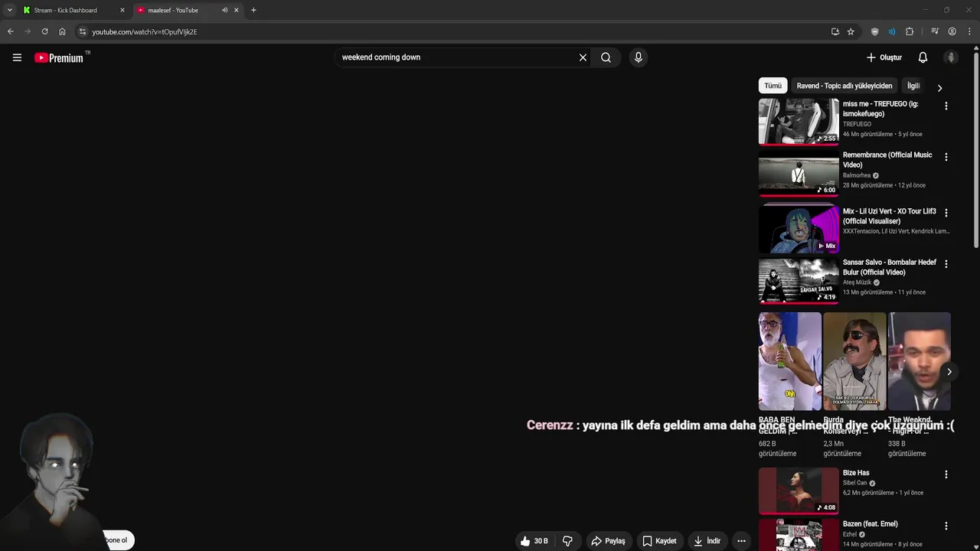Open options for Lil Uzi Vert mix

point(946,213)
